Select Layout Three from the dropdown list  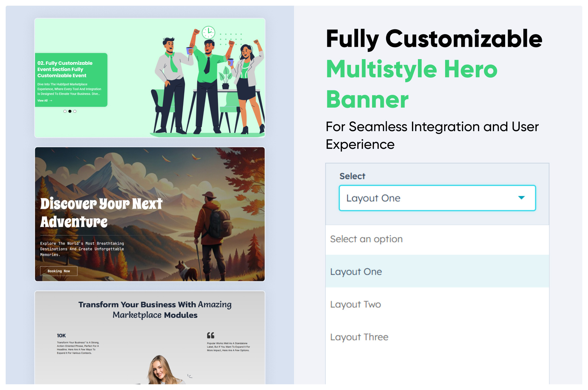359,337
